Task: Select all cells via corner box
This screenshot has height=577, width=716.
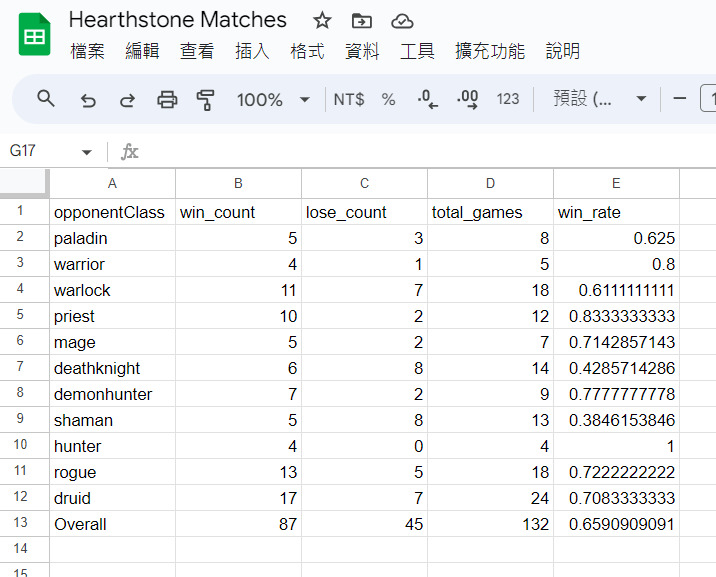Action: (x=25, y=183)
